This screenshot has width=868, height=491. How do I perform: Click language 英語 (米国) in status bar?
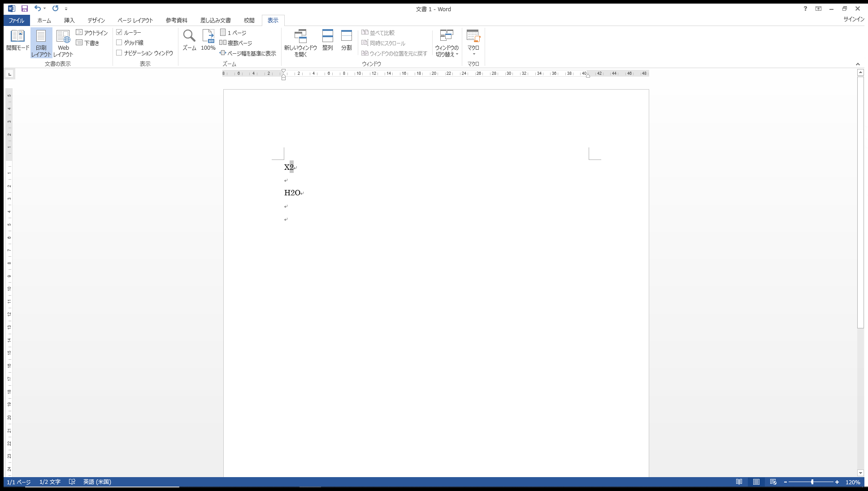(97, 482)
